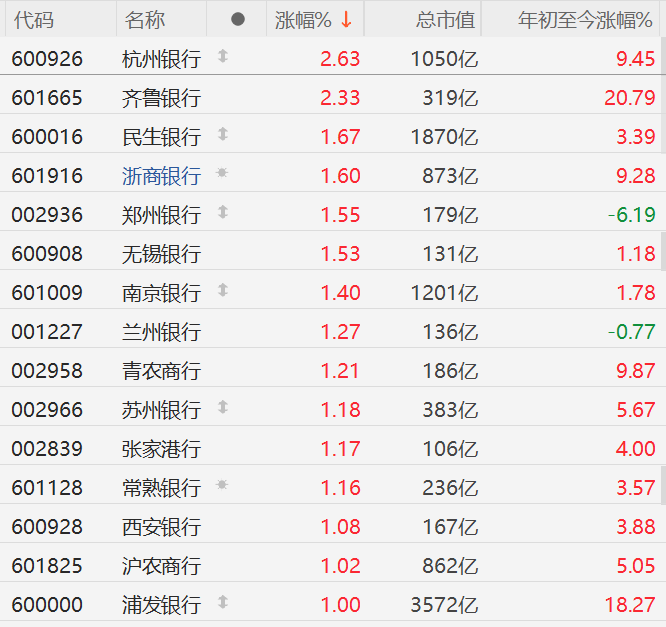The height and width of the screenshot is (627, 666).
Task: Click the 代码 column header
Action: click(34, 20)
